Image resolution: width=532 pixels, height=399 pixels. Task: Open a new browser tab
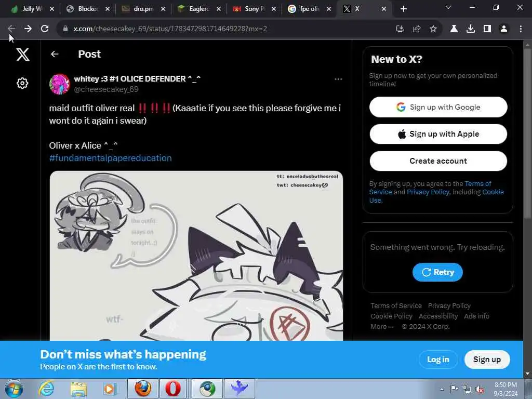(x=403, y=9)
